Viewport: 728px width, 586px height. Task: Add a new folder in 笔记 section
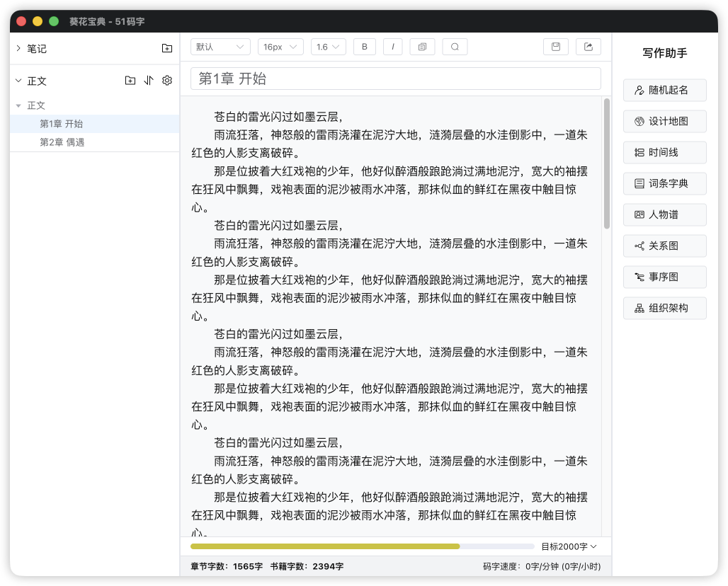[167, 49]
